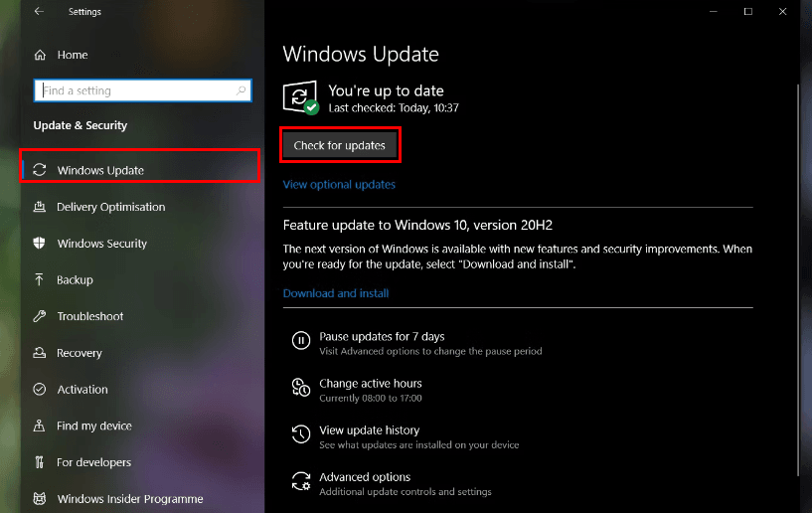Click the You're up to date text
Viewport: 812px width, 513px height.
tap(386, 90)
